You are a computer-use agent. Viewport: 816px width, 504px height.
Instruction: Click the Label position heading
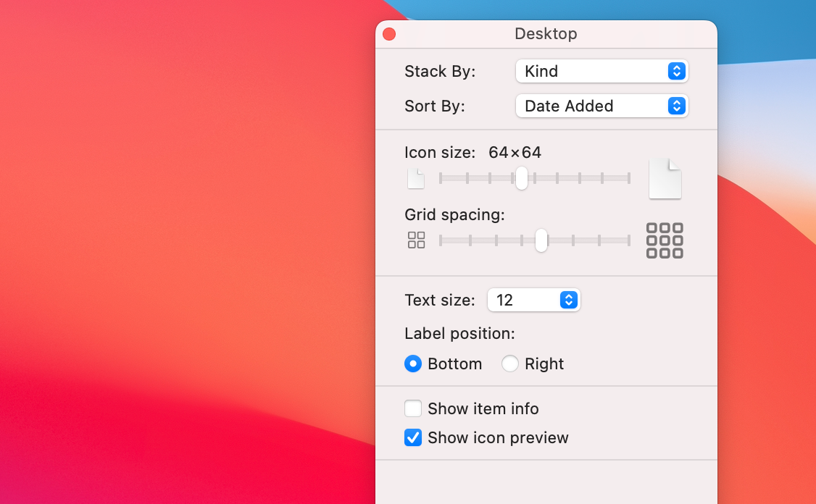point(459,333)
